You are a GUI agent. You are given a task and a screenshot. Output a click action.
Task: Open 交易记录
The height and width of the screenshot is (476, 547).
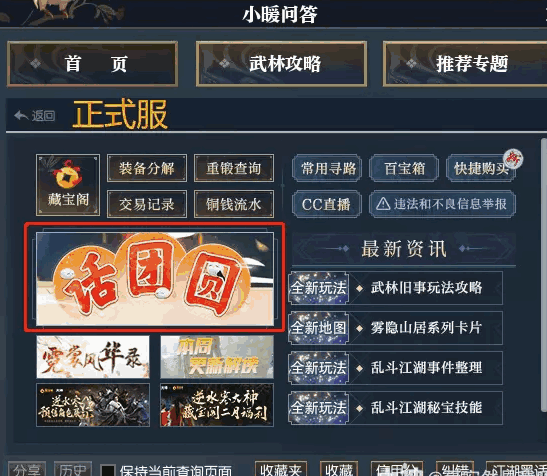147,204
